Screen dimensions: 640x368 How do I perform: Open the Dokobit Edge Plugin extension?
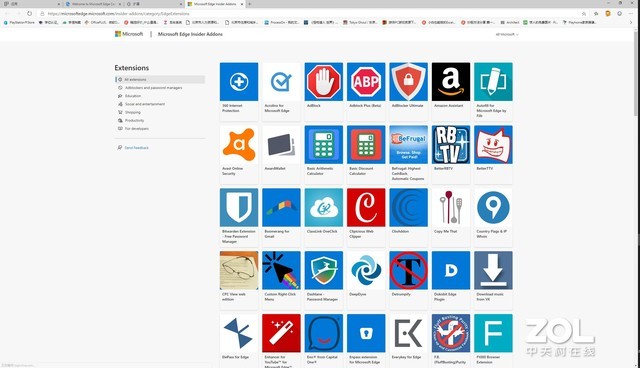point(451,279)
